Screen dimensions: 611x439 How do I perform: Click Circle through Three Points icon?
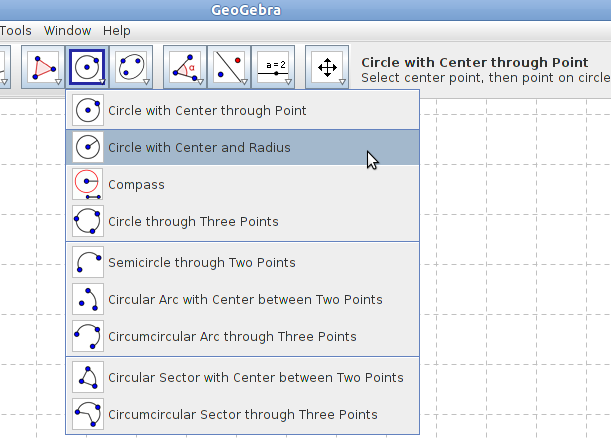(88, 221)
